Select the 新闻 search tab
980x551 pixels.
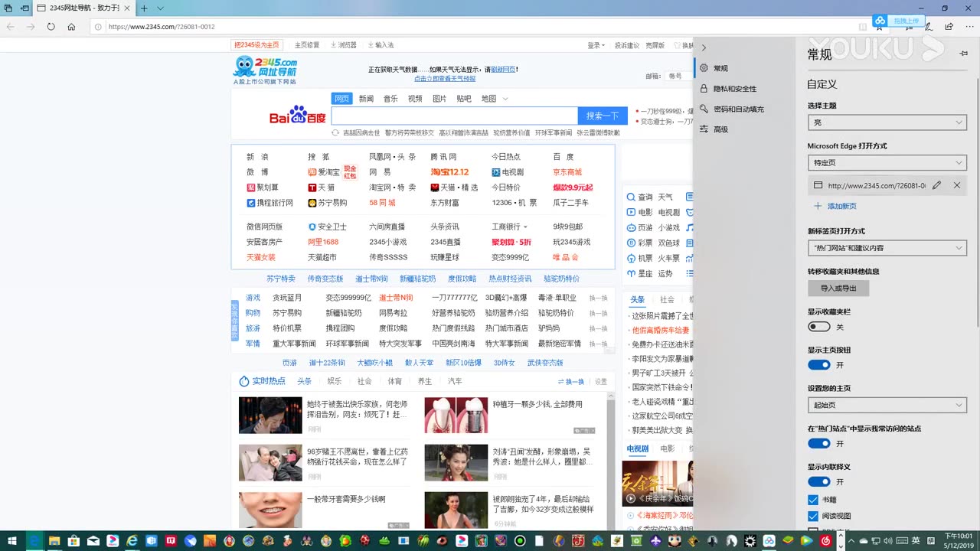pos(366,99)
